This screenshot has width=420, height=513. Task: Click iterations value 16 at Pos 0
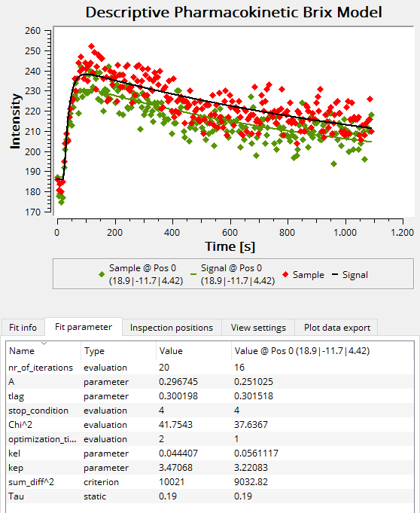[239, 368]
